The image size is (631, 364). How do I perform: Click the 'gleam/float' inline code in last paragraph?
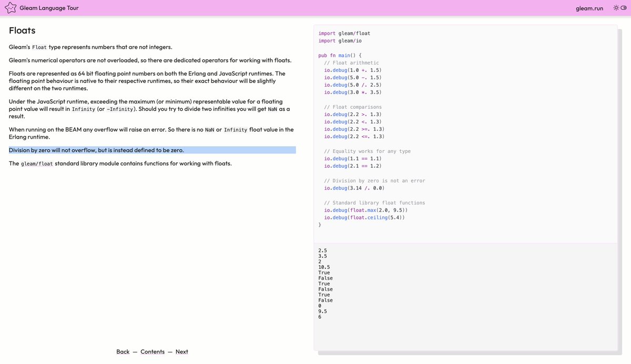[x=37, y=164]
